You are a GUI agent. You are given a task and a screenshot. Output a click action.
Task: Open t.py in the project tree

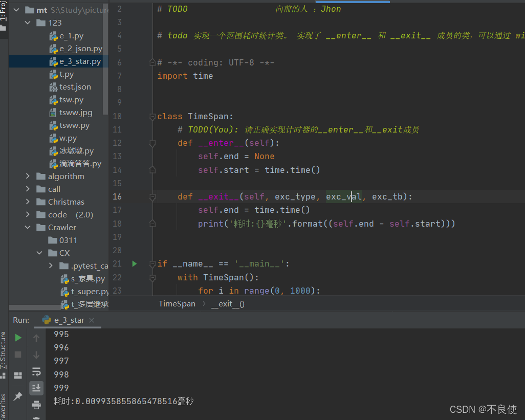point(61,74)
